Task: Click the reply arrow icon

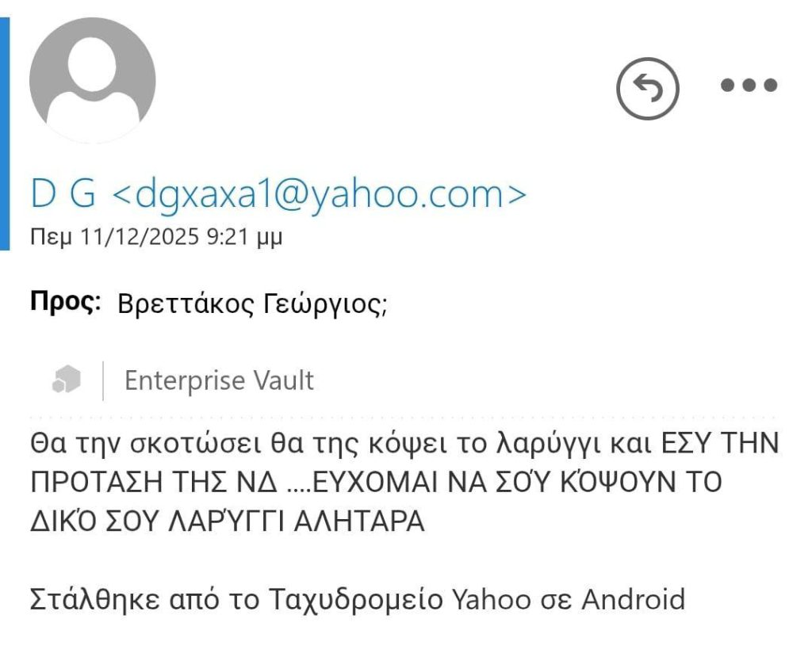Action: (x=648, y=89)
